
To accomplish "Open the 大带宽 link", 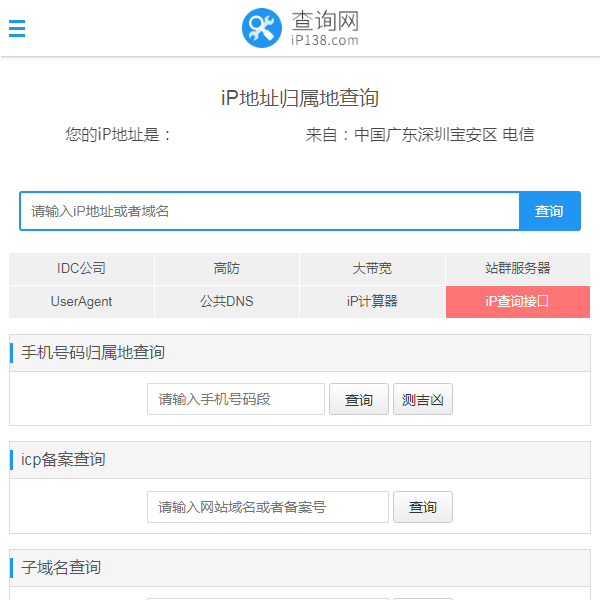I will tap(372, 269).
